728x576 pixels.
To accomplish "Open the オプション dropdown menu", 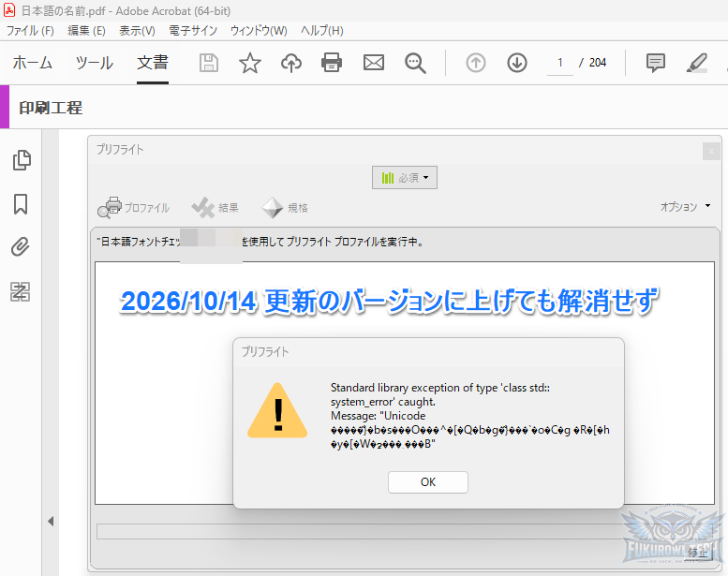I will tap(685, 207).
